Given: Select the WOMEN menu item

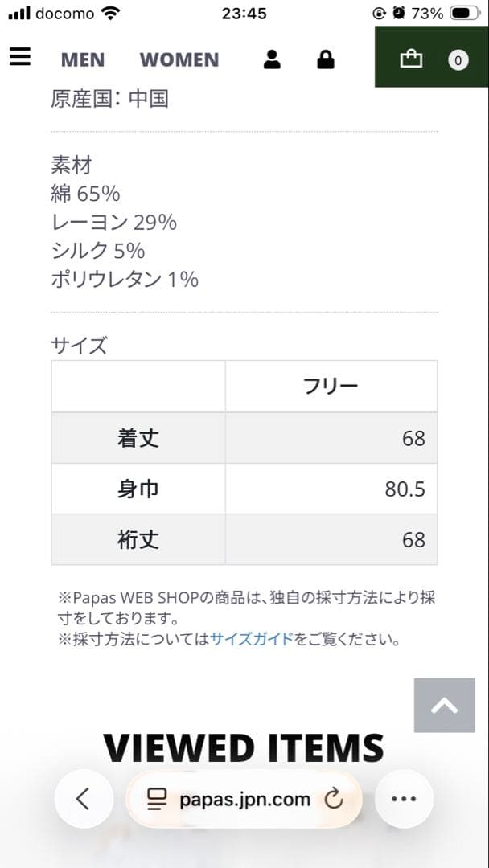Looking at the screenshot, I should (x=179, y=59).
